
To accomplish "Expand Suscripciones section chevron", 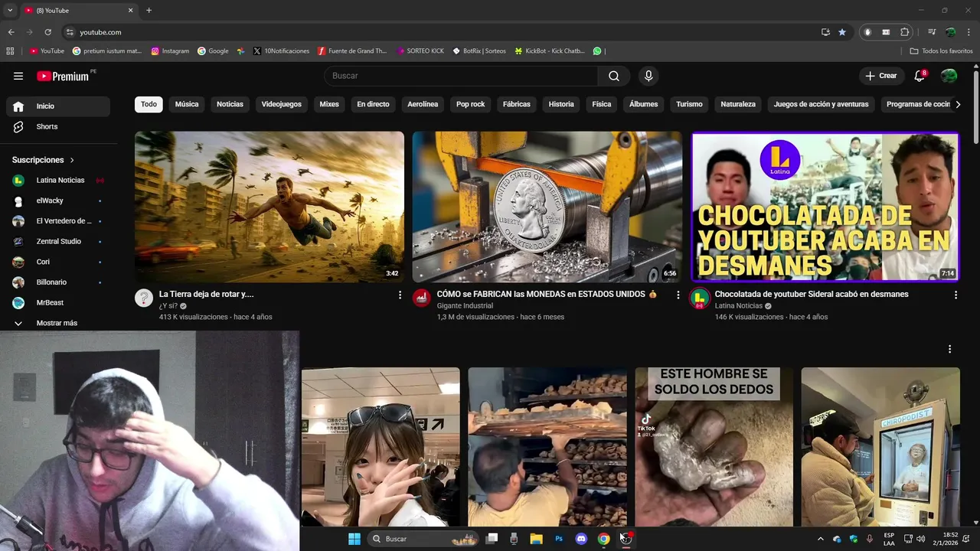I will coord(72,160).
